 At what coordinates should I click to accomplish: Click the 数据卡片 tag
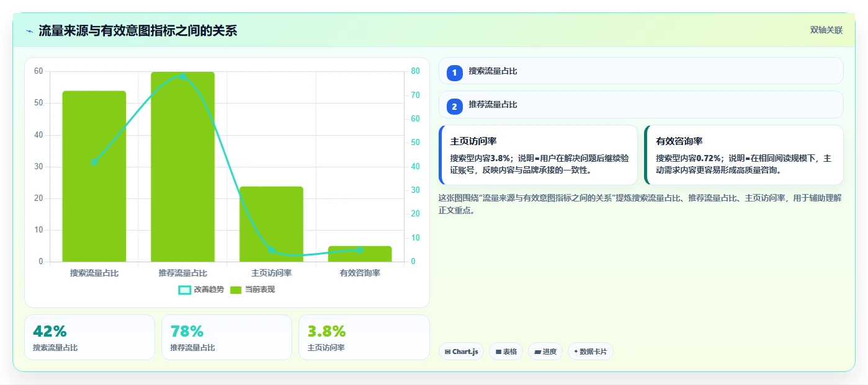[591, 352]
